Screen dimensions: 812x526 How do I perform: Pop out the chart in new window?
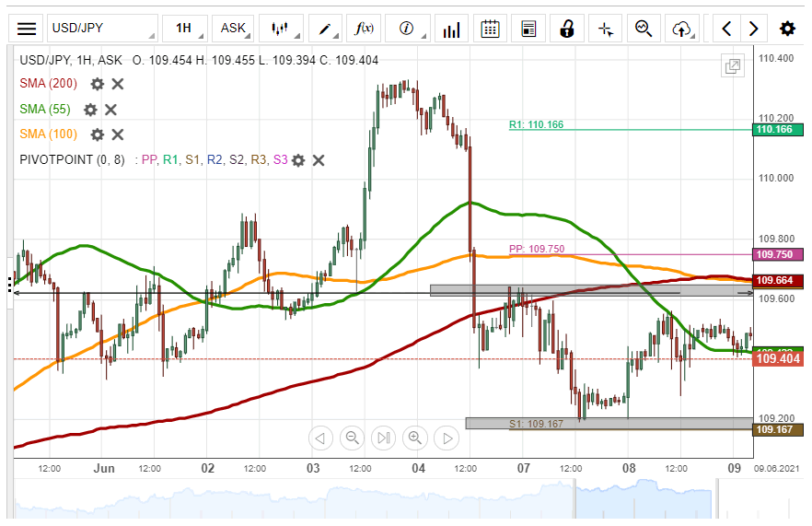pyautogui.click(x=733, y=65)
